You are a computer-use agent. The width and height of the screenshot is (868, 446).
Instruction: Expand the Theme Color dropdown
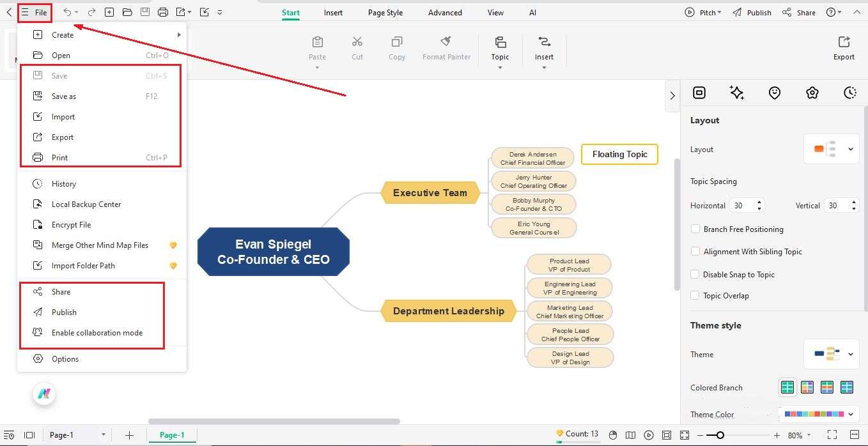[851, 414]
